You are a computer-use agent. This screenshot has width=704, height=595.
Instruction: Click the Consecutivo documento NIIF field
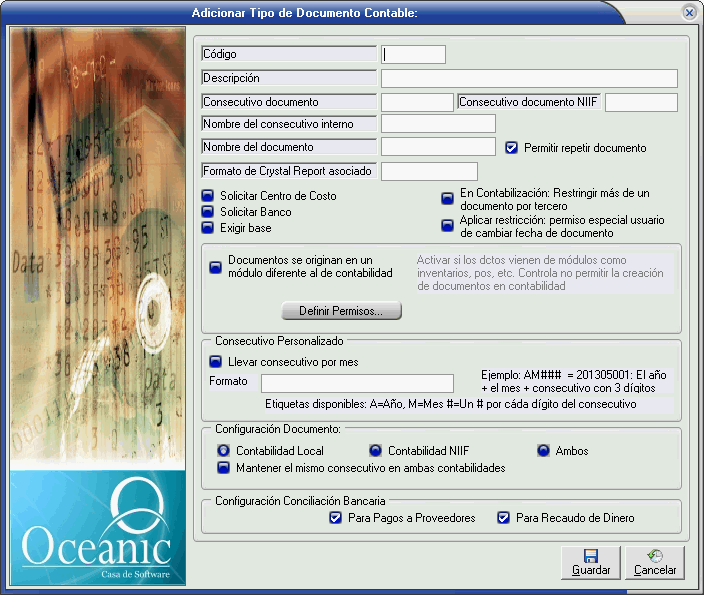pyautogui.click(x=641, y=102)
